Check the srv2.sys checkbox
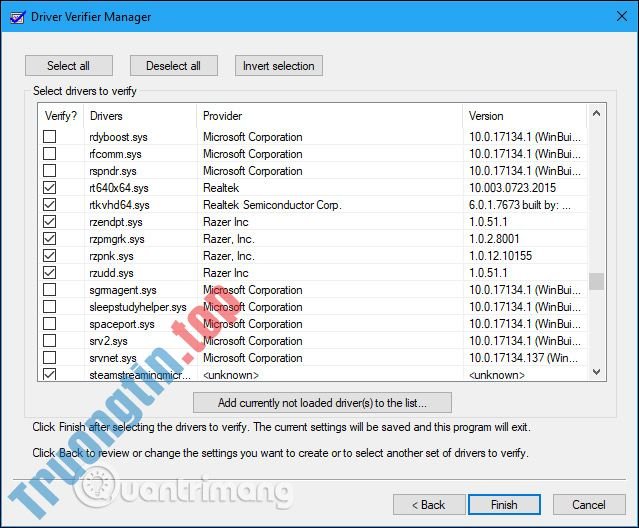 [50, 341]
